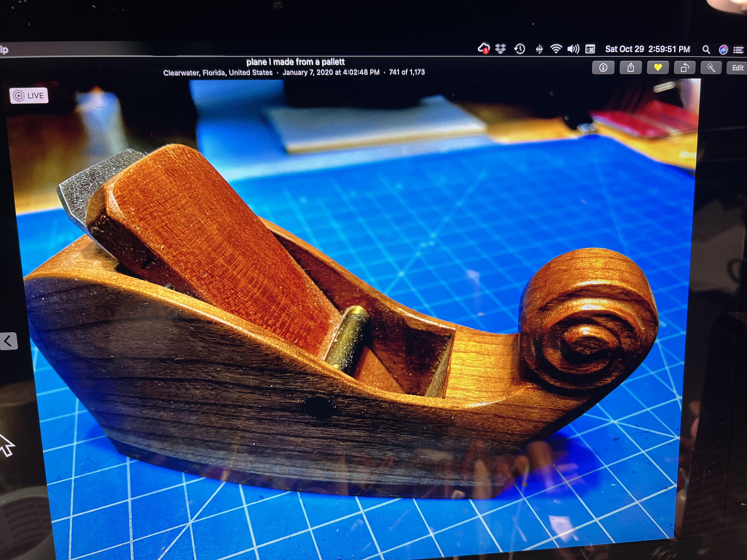Image resolution: width=747 pixels, height=560 pixels.
Task: Open Time Machine menu
Action: point(520,49)
